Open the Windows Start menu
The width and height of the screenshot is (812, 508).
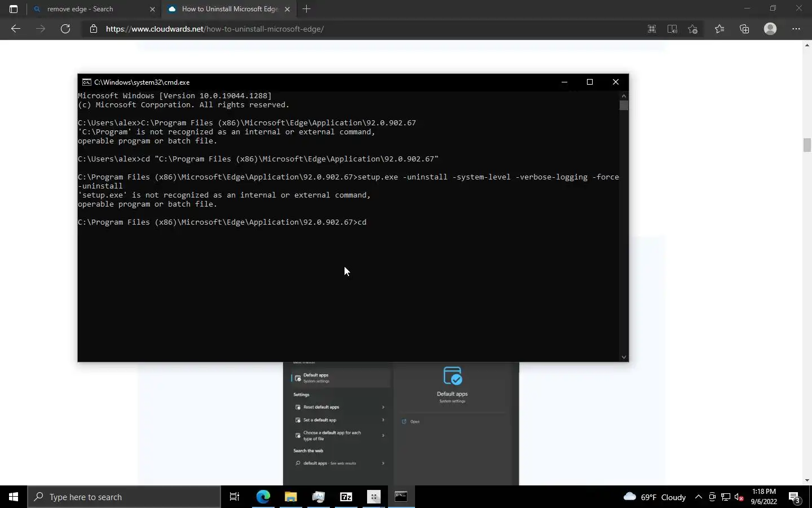pyautogui.click(x=14, y=497)
